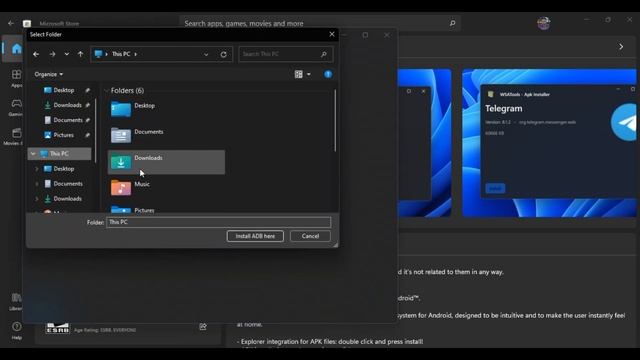Open view options dropdown arrow

[309, 74]
